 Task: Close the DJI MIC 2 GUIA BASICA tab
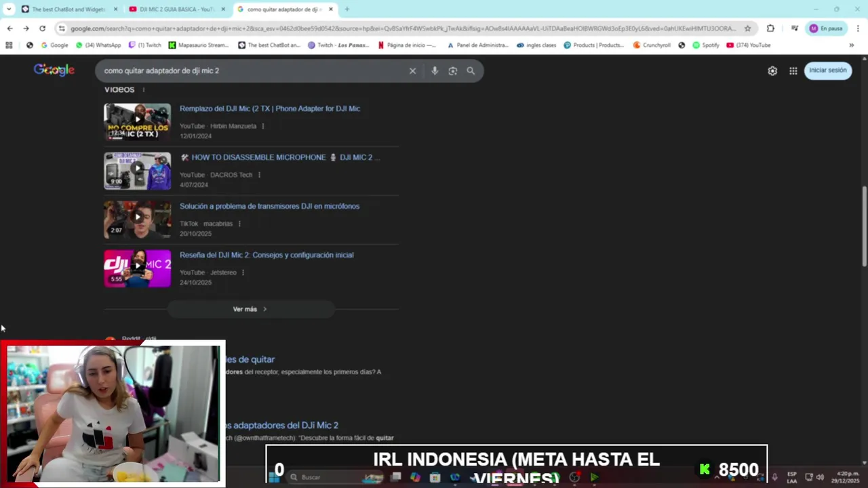pos(223,9)
